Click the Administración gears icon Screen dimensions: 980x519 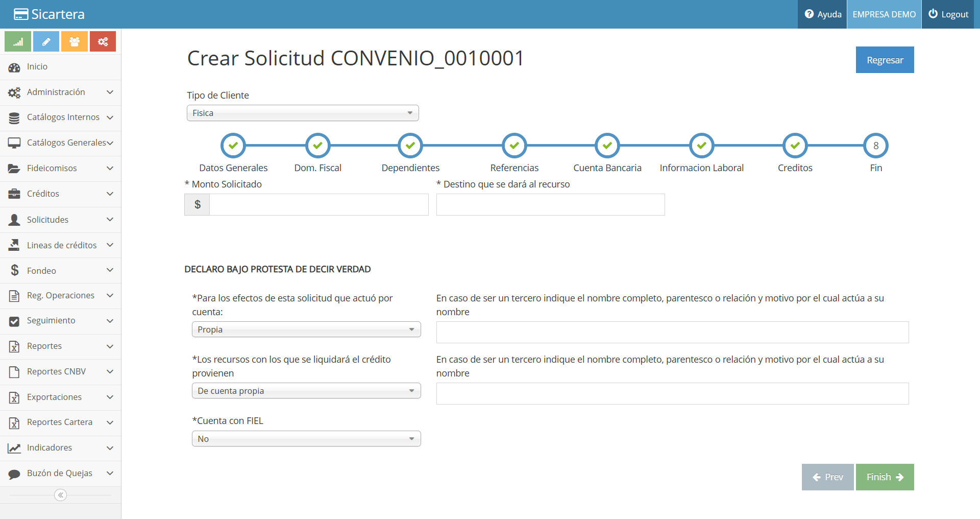[x=14, y=92]
